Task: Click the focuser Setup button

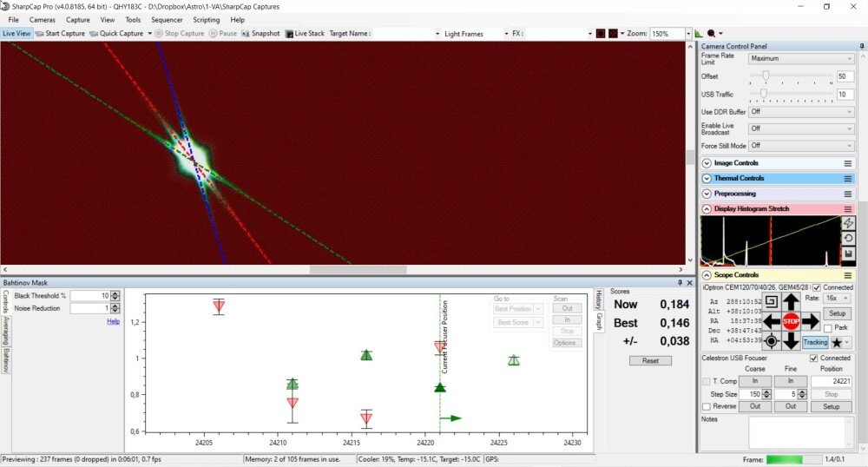Action: (831, 407)
